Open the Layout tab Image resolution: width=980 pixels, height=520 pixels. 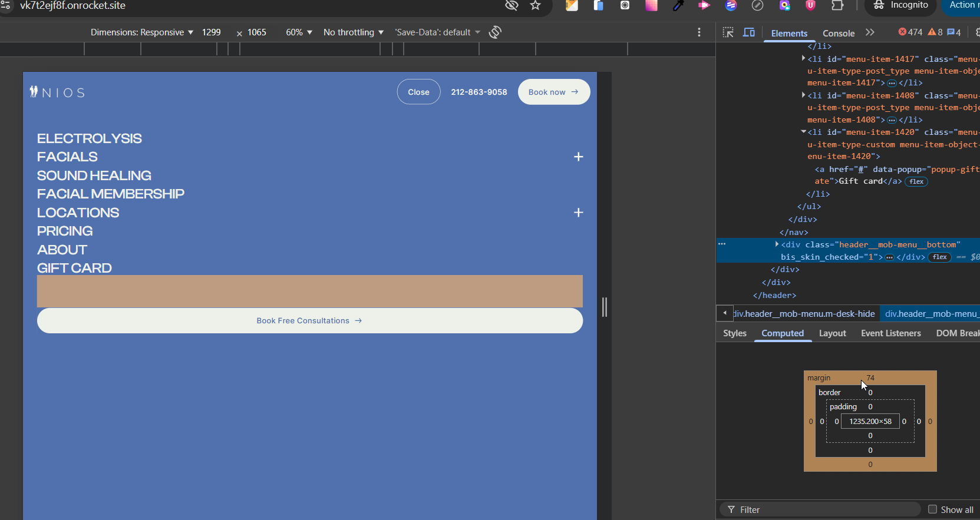pos(833,333)
